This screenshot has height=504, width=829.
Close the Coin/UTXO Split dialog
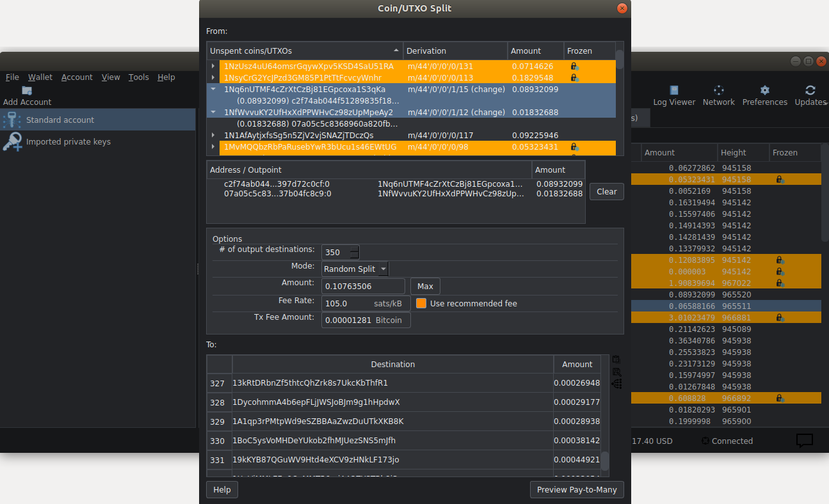pos(622,8)
